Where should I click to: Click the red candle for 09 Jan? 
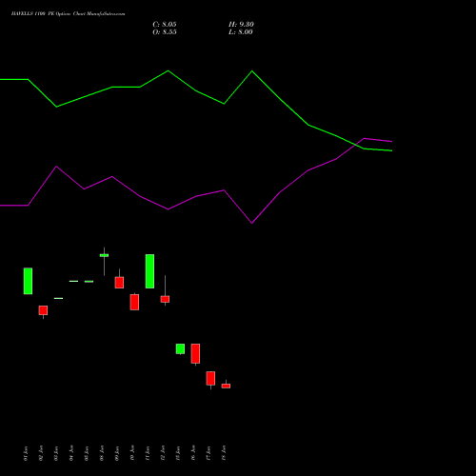tap(119, 283)
